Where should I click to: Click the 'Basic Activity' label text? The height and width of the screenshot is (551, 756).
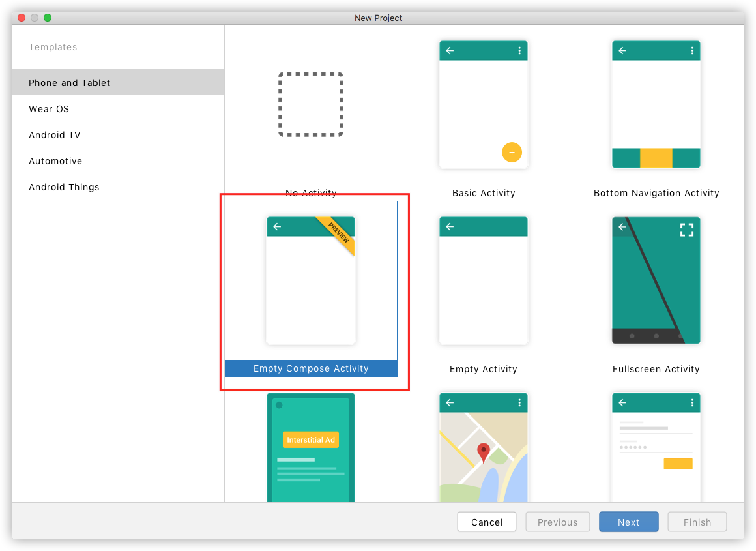click(484, 193)
